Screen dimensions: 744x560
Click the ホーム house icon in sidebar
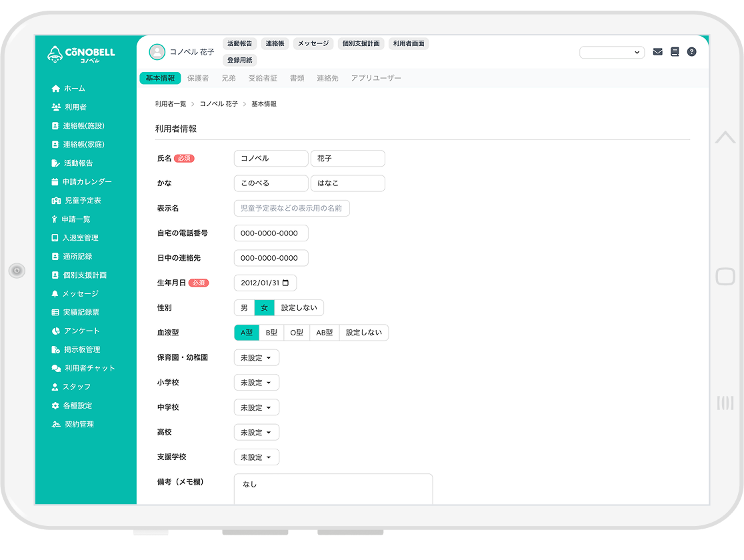[x=55, y=89]
